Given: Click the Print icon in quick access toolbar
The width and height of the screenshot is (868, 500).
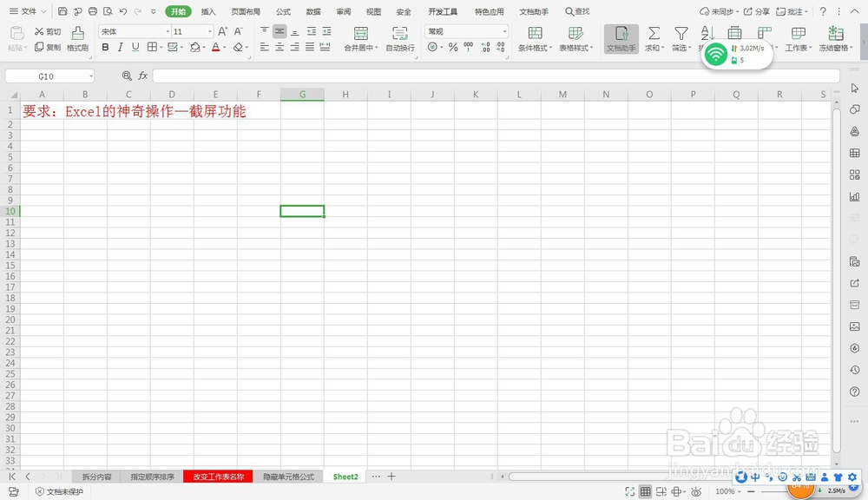Looking at the screenshot, I should 93,11.
